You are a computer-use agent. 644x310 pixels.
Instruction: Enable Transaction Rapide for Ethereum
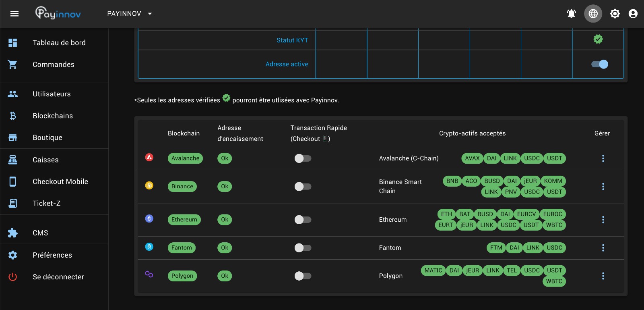tap(303, 220)
